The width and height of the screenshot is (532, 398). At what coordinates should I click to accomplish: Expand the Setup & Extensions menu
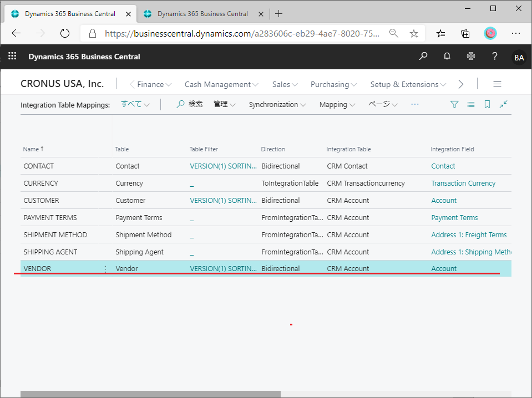pos(408,84)
